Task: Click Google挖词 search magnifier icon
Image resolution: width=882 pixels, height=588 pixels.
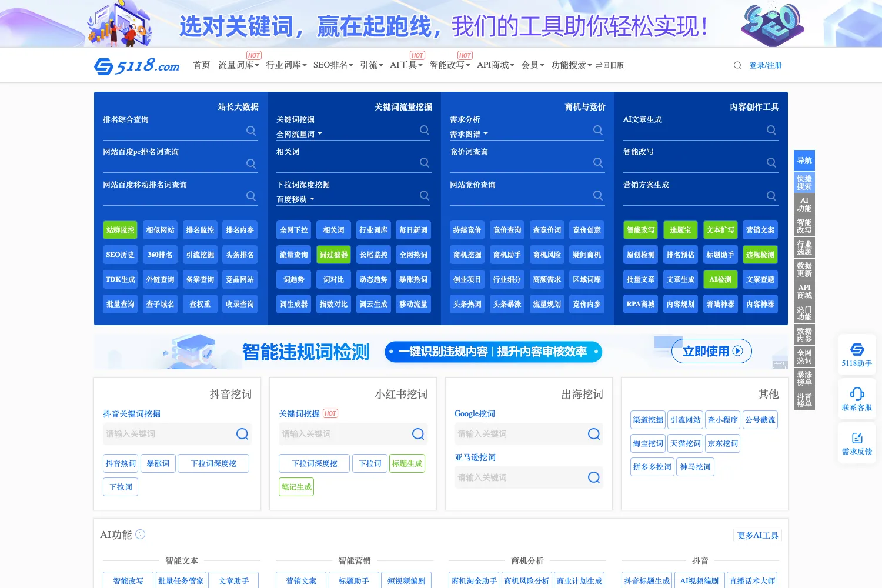Action: point(594,434)
